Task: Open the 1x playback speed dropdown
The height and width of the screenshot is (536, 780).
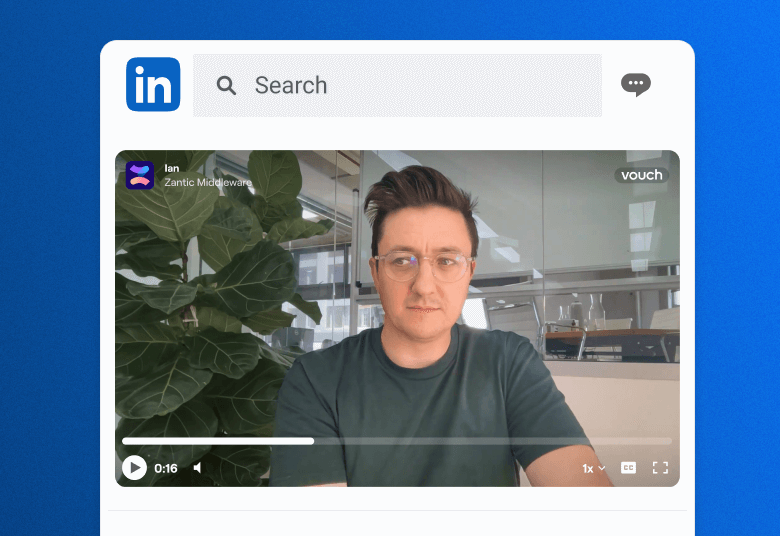Action: pyautogui.click(x=593, y=468)
